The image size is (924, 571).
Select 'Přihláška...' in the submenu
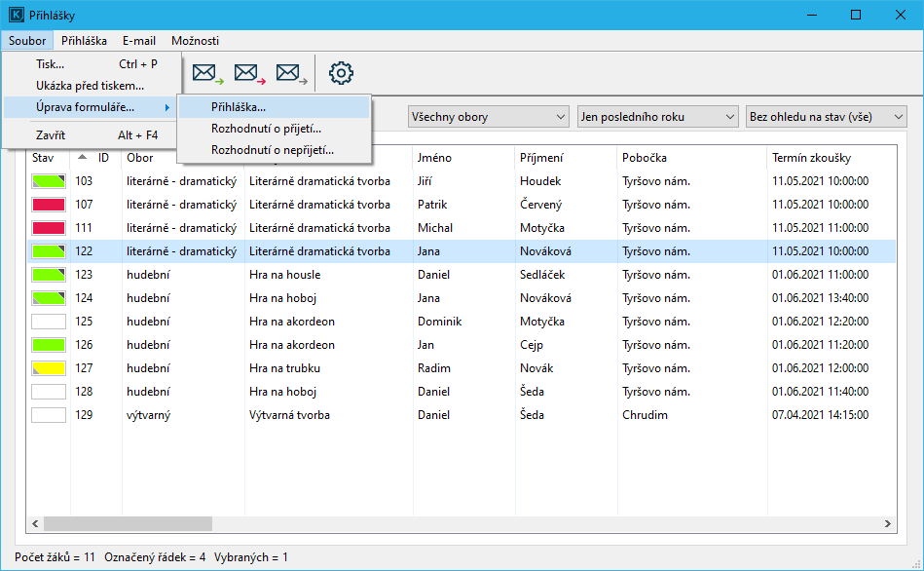pos(239,107)
